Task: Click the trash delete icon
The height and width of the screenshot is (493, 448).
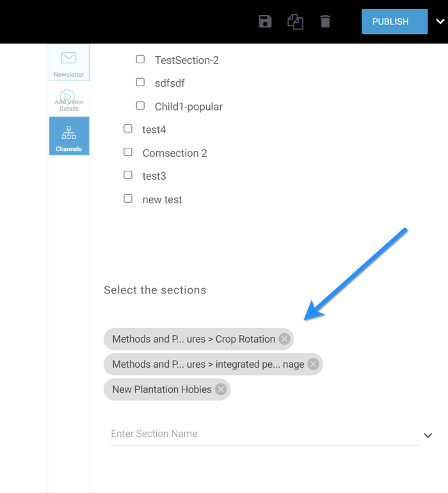Action: (x=326, y=22)
